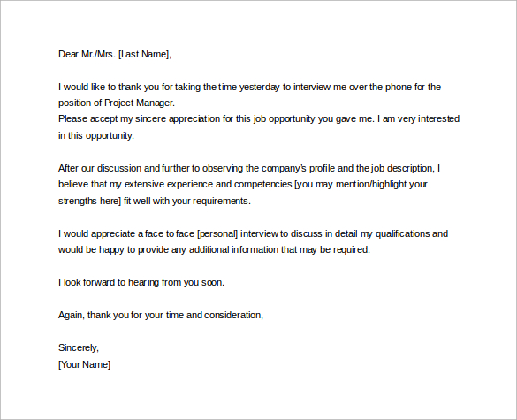The width and height of the screenshot is (517, 420).
Task: Click the words 'Project Manager'
Action: click(x=139, y=103)
